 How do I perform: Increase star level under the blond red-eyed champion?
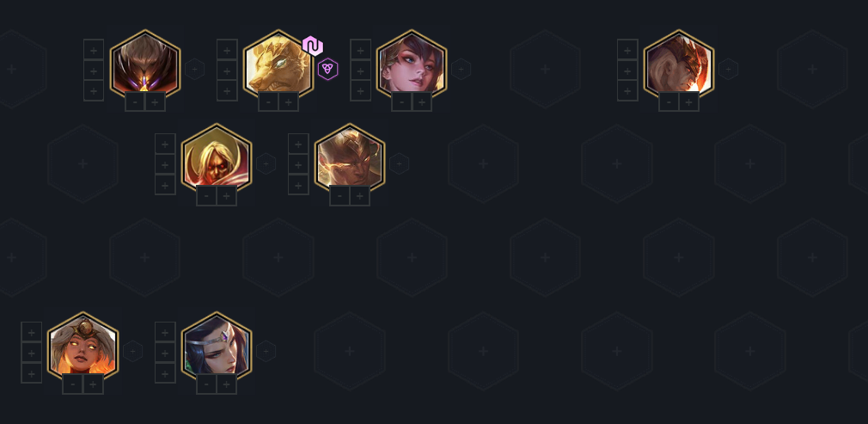point(226,196)
